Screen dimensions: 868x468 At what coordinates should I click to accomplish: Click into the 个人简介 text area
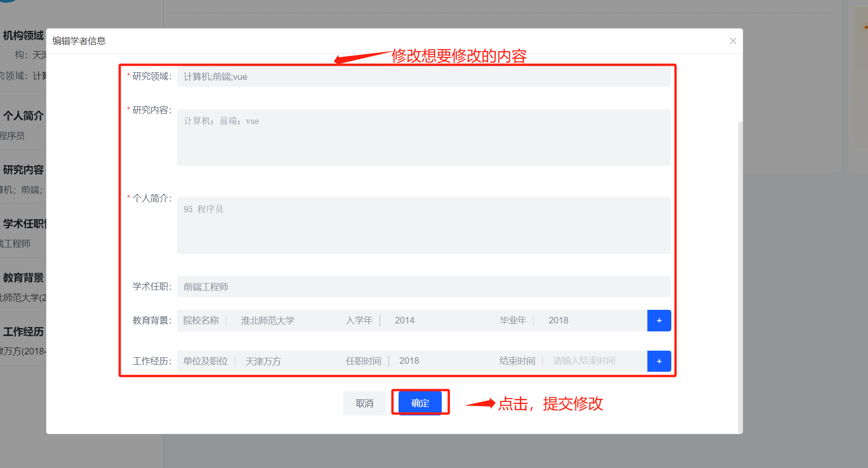pos(422,226)
